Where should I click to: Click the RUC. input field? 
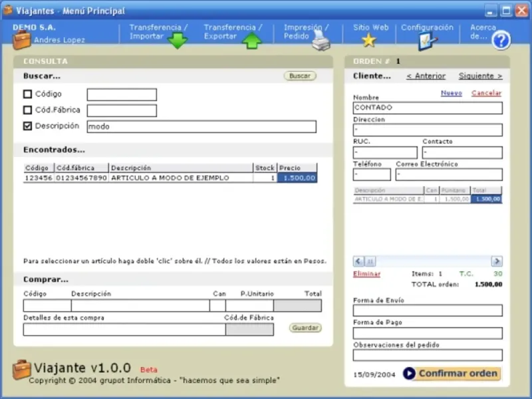[x=385, y=152]
